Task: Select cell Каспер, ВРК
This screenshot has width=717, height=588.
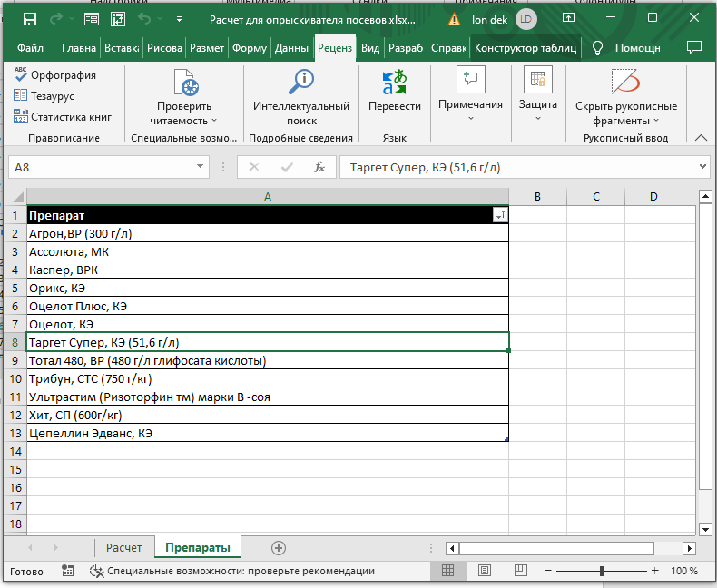Action: (x=268, y=269)
